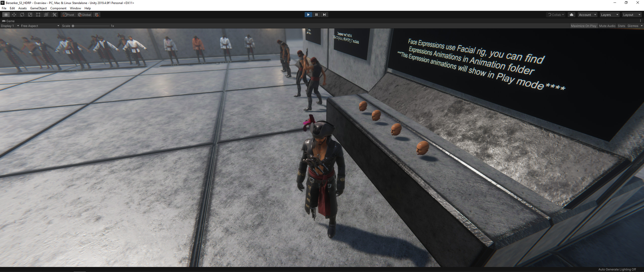Open the Display 1 dropdown
The image size is (644, 272).
(10, 26)
